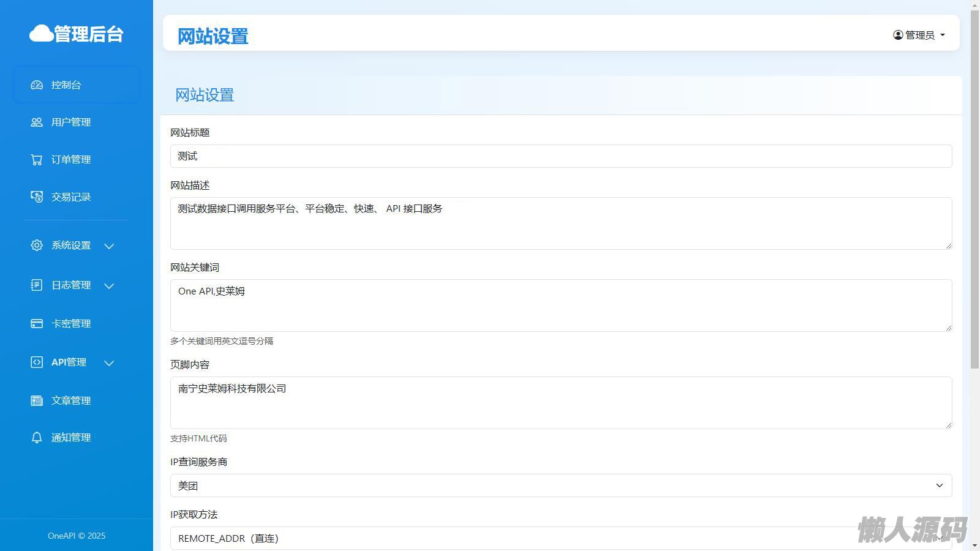The height and width of the screenshot is (551, 980).
Task: Expand the API管理 submenu chevron
Action: [109, 363]
